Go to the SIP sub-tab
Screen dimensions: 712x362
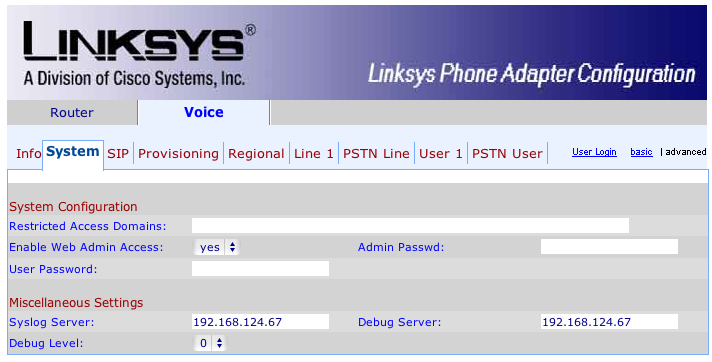click(x=118, y=154)
